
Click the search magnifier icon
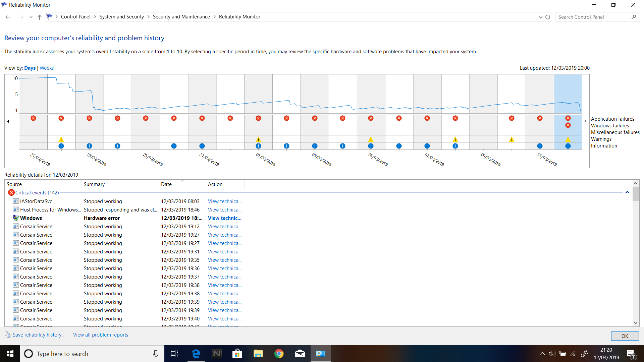[634, 17]
